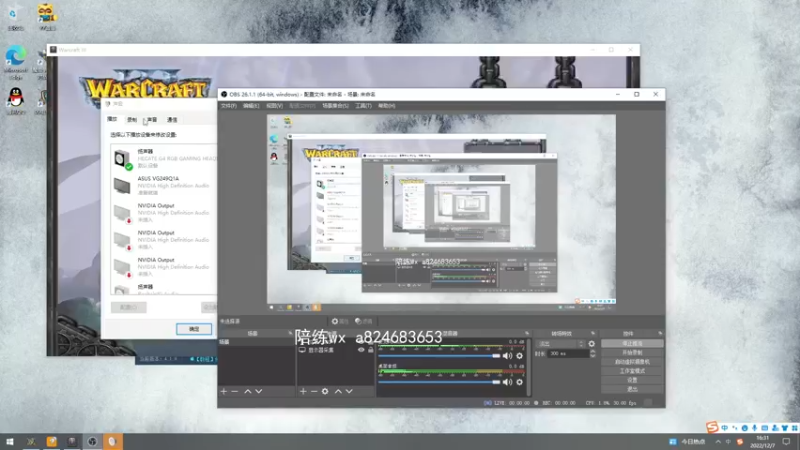800x450 pixels.
Task: Move source down with the Sources panel down arrow
Action: [349, 391]
